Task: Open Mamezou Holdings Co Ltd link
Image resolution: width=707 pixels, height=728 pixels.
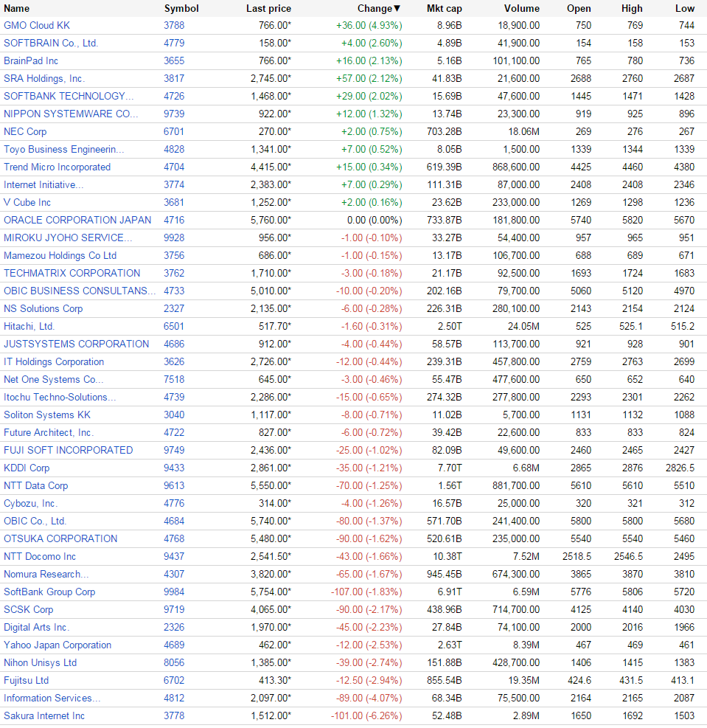Action: [60, 255]
